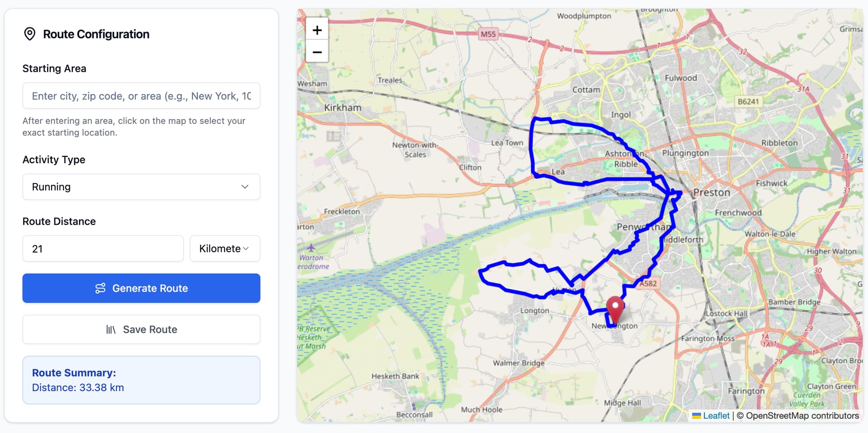Open the Kilometers unit dropdown
Image resolution: width=868 pixels, height=433 pixels.
pyautogui.click(x=225, y=249)
